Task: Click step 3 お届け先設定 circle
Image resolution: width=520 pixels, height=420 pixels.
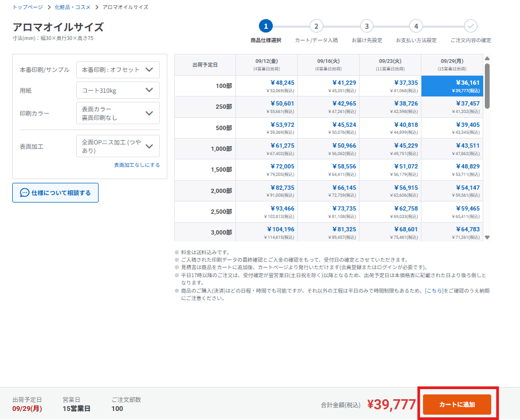Action: [x=367, y=26]
